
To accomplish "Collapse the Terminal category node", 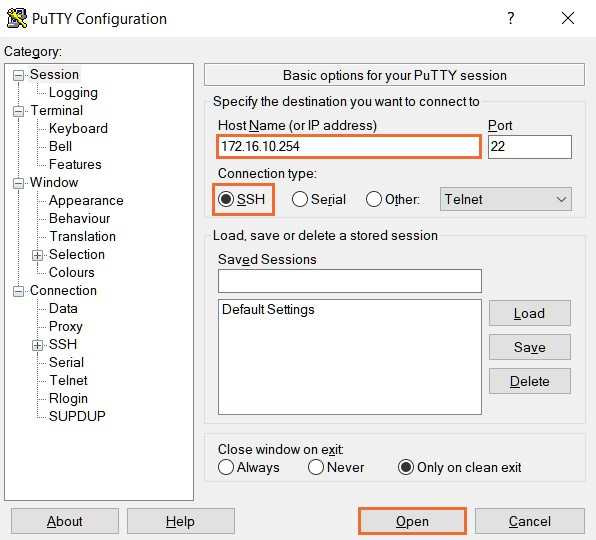I will click(x=18, y=111).
